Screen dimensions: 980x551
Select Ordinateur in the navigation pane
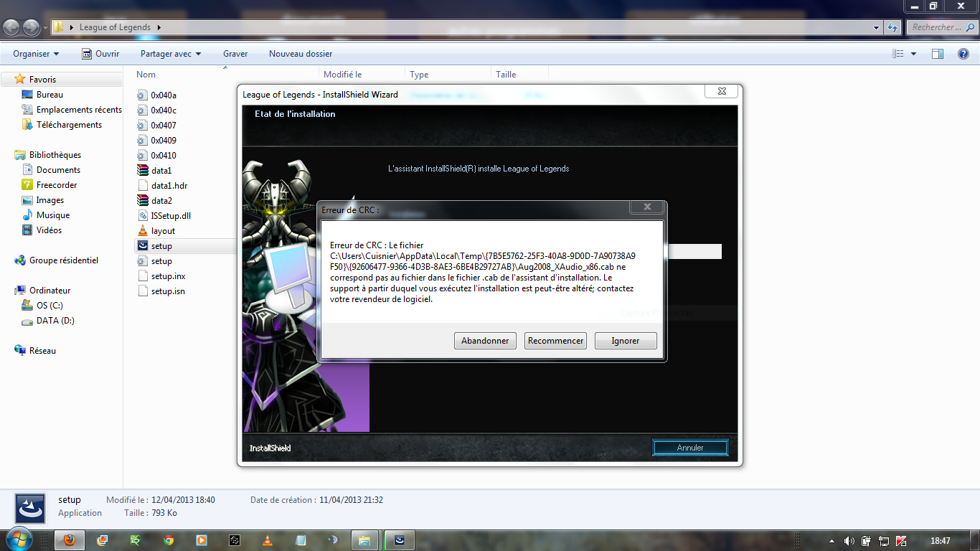(50, 291)
